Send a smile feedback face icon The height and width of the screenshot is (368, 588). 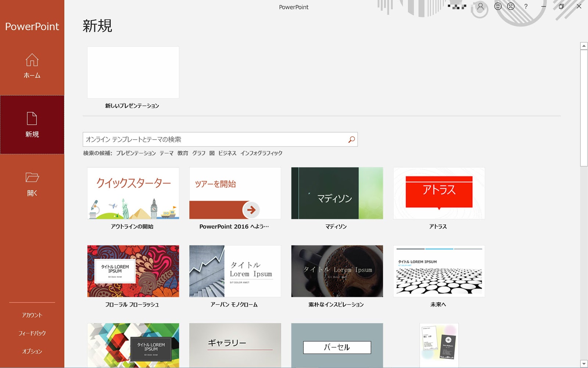[x=498, y=6]
